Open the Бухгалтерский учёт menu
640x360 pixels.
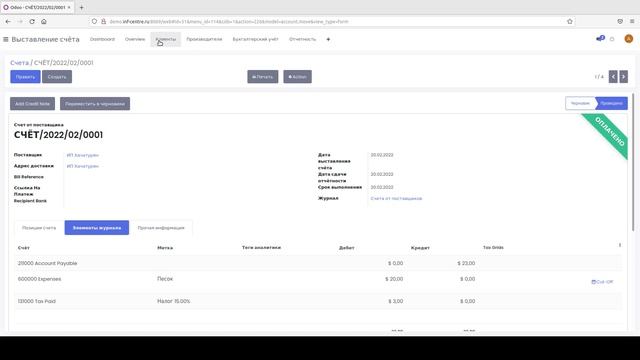256,39
